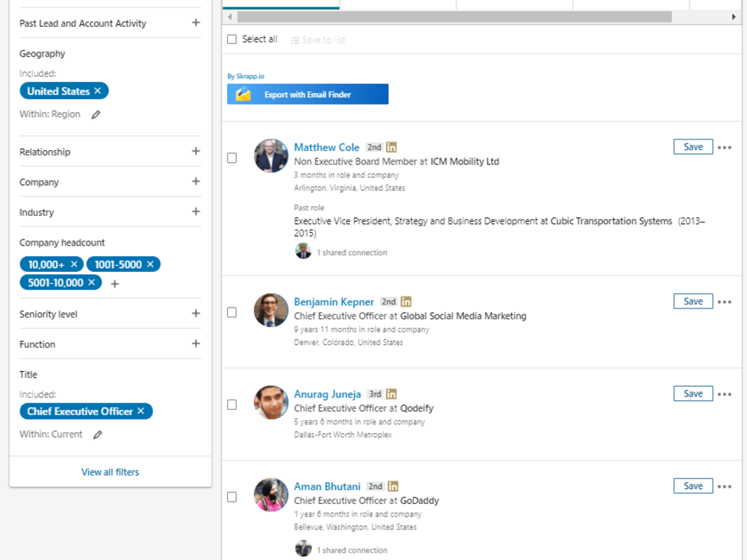
Task: Save Aman Bhutani as a lead
Action: (x=693, y=486)
